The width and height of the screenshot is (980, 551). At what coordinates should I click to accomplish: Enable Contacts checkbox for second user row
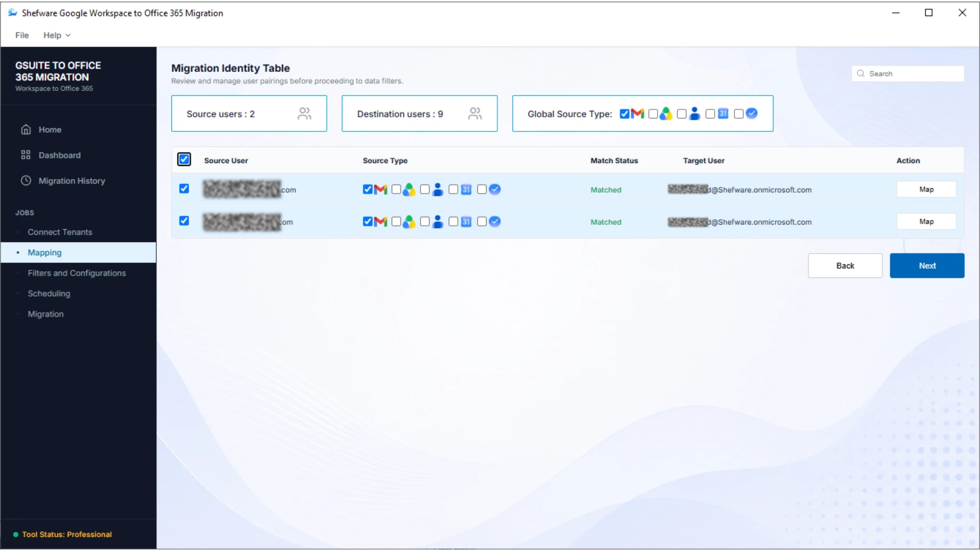(x=425, y=222)
